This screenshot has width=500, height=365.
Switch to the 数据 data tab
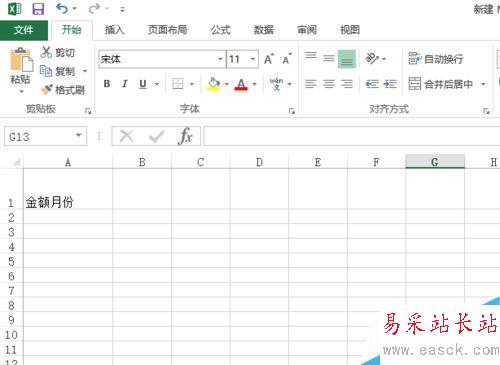(x=263, y=30)
